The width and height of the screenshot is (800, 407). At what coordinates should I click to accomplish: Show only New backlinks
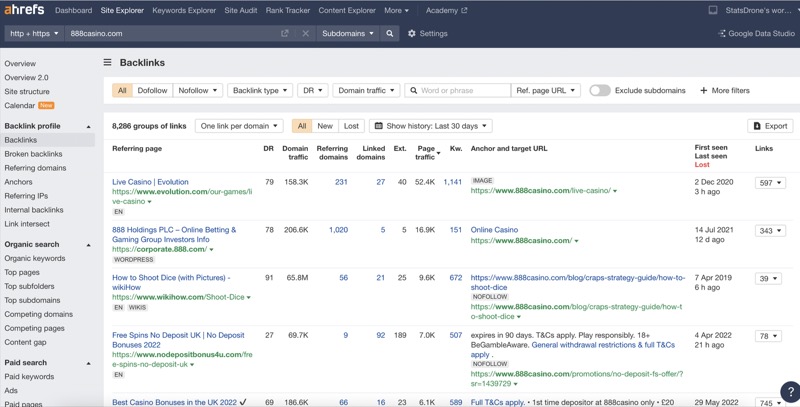click(325, 126)
